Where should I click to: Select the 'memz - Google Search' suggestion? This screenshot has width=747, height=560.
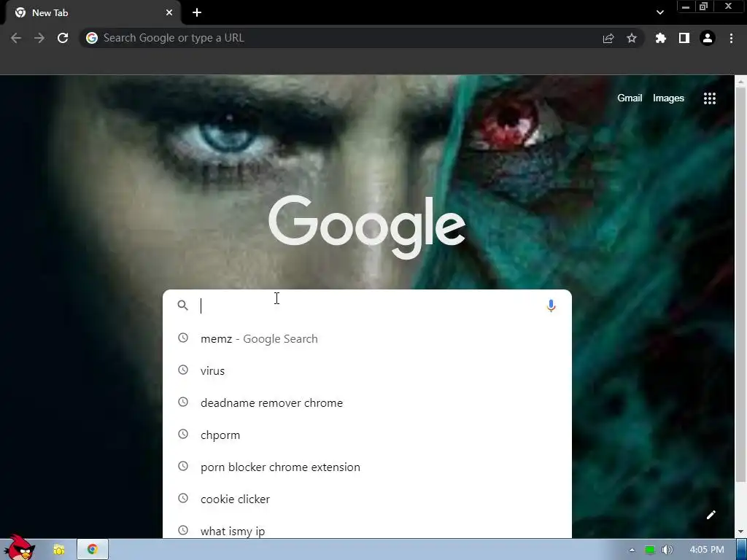367,338
